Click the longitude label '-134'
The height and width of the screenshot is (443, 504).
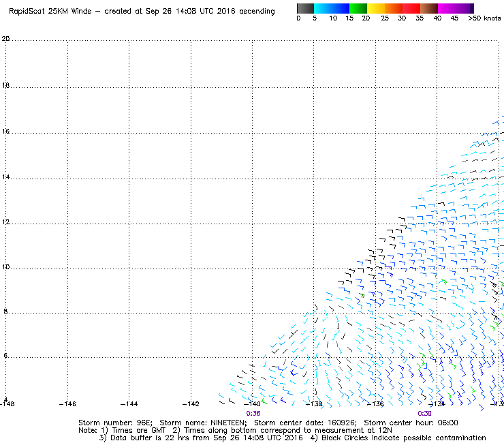[x=437, y=404]
